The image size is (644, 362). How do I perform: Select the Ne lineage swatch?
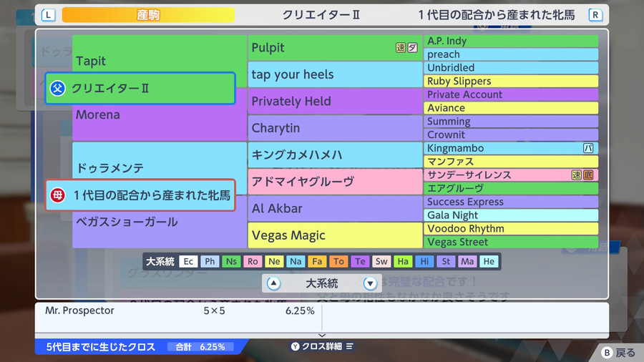pyautogui.click(x=274, y=261)
